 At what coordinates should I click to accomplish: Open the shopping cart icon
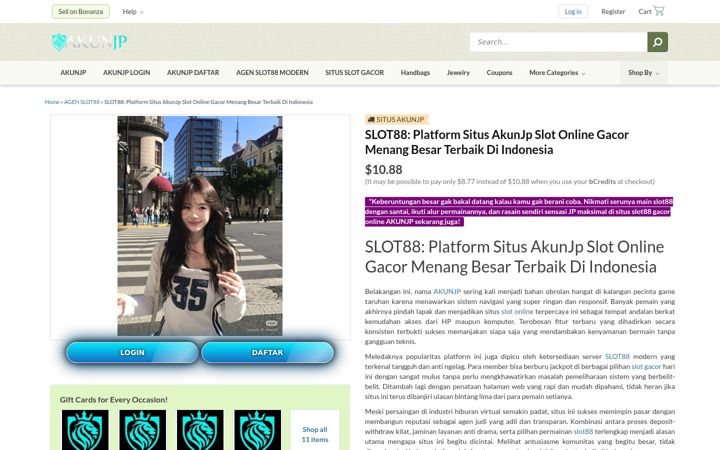point(659,11)
